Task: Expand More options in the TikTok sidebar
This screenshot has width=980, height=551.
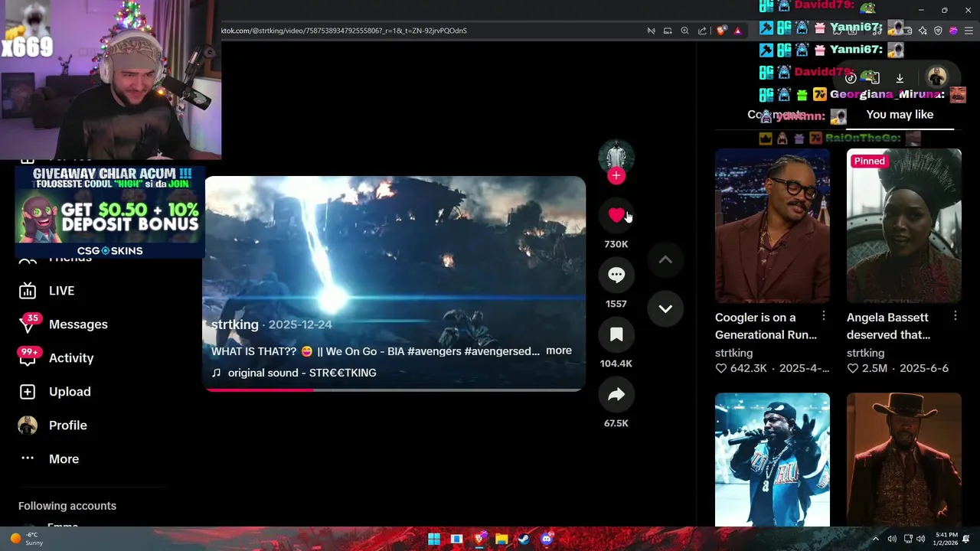Action: (x=64, y=459)
